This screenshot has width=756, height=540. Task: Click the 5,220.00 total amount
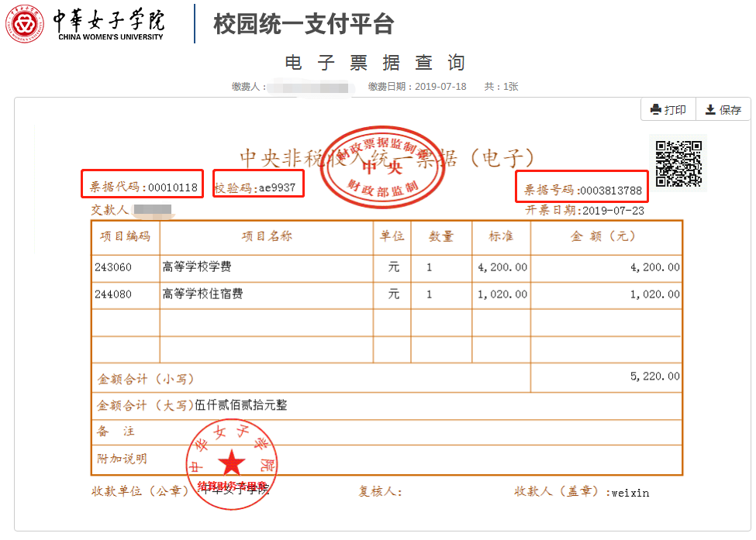[x=654, y=377]
